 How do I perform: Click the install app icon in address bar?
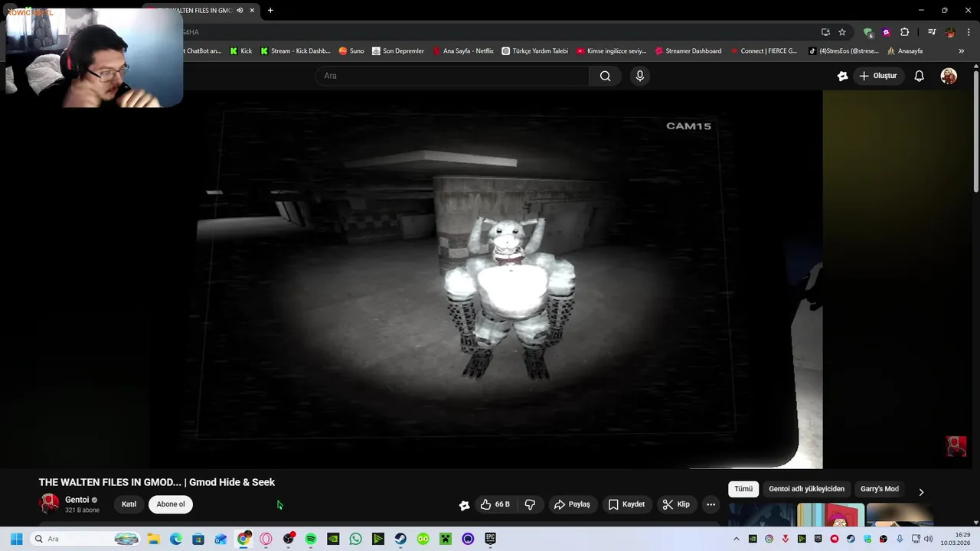coord(825,32)
